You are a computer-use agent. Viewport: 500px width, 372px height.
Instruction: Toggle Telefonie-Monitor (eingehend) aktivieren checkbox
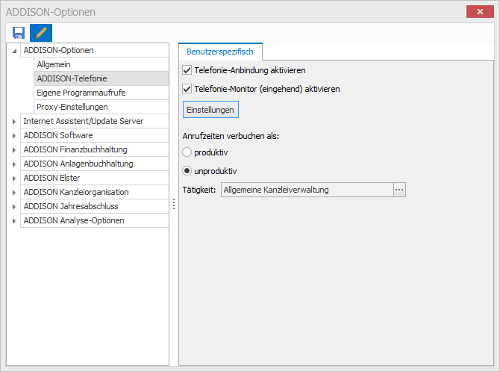(187, 89)
